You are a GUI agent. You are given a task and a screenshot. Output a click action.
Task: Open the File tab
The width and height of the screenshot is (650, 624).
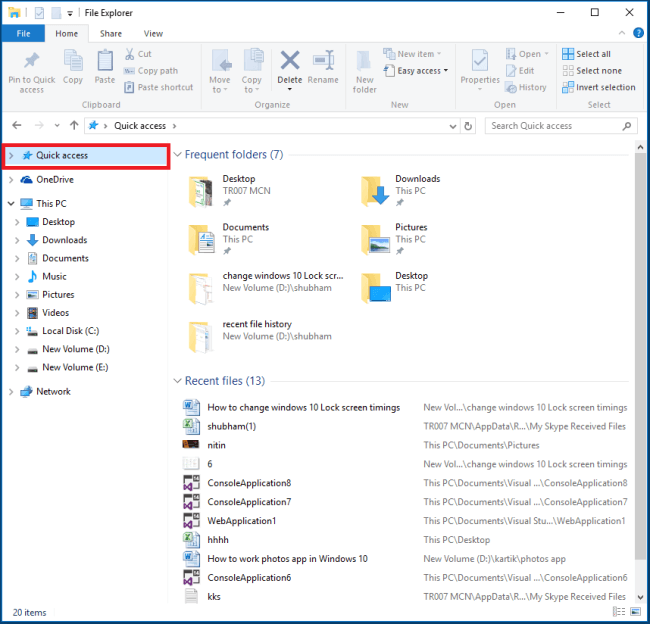[x=23, y=34]
